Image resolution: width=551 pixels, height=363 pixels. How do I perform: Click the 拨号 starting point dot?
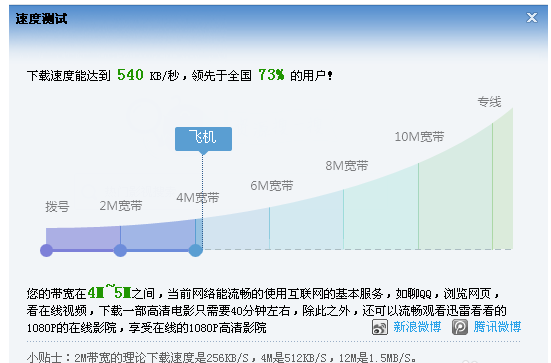point(46,251)
